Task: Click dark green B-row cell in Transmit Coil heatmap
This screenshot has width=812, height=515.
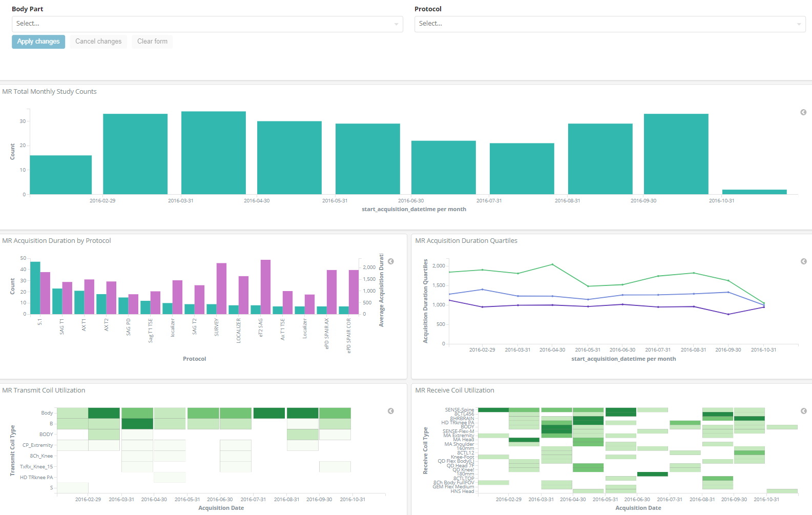Action: (x=137, y=424)
